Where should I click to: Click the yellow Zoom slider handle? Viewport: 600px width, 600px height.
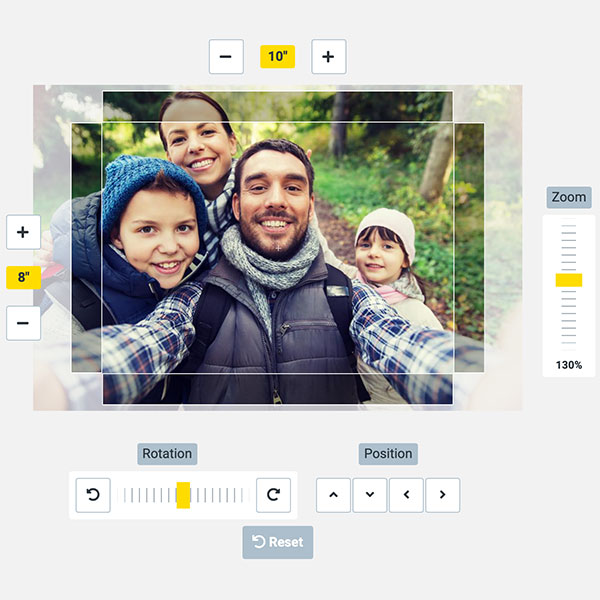(x=569, y=280)
